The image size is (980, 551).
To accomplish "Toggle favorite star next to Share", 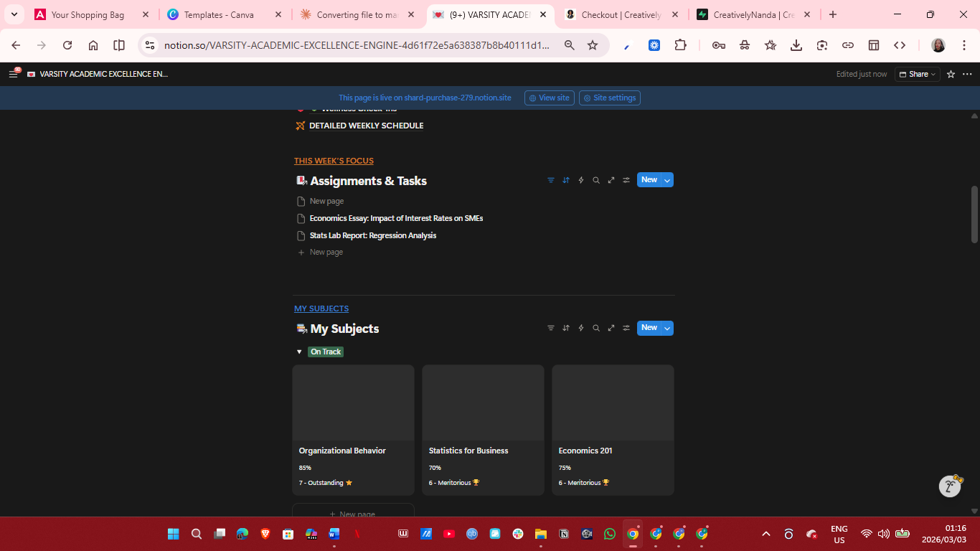I will click(951, 74).
